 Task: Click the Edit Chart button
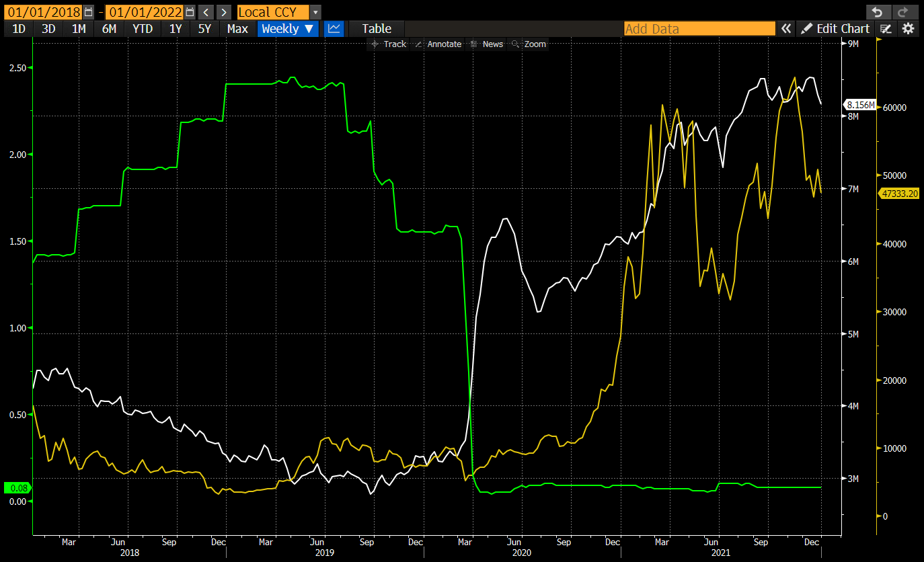click(x=836, y=28)
